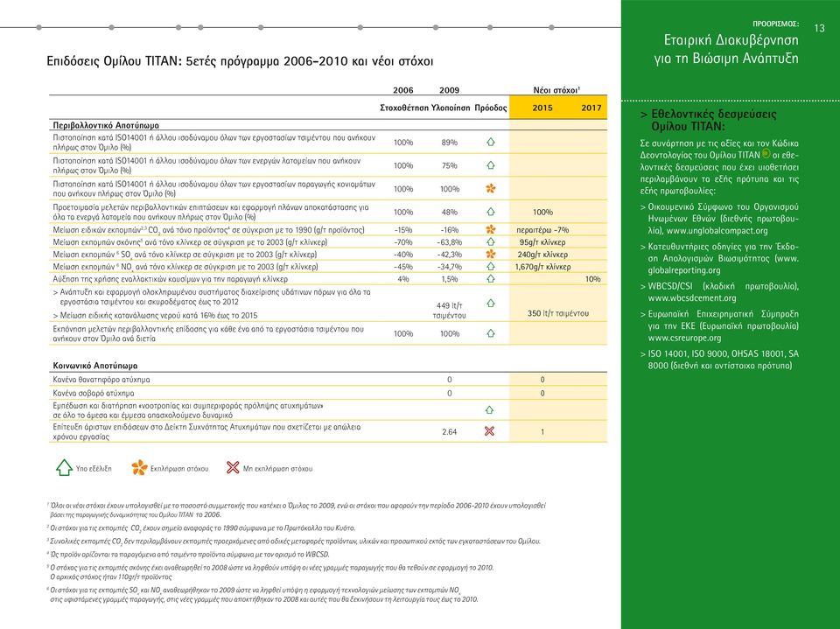
Task: Click the green arrow in the 75% quarries row
Action: (490, 165)
